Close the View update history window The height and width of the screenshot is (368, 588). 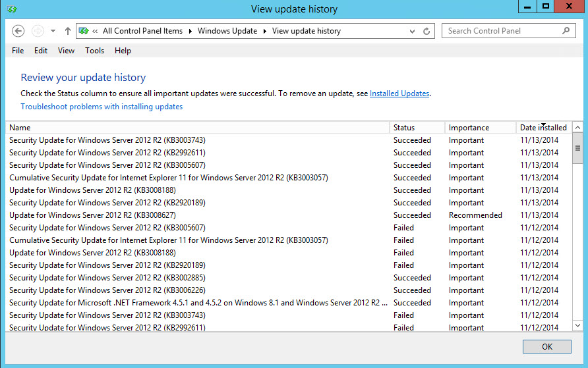[x=570, y=7]
